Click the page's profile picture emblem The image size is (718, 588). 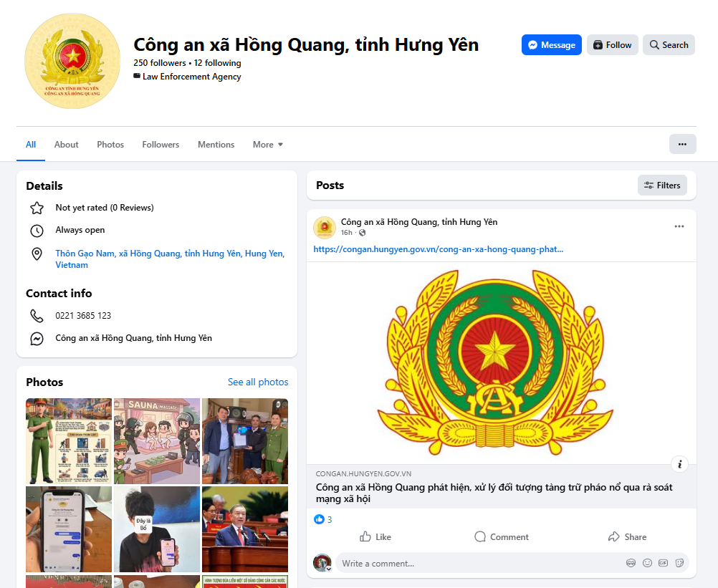72,61
